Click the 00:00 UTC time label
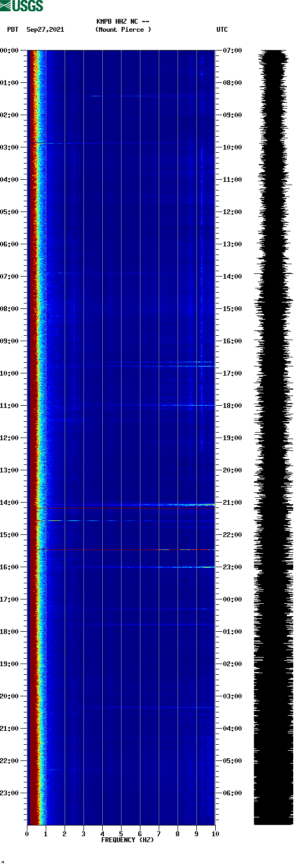This screenshot has height=868, width=297. 232,599
